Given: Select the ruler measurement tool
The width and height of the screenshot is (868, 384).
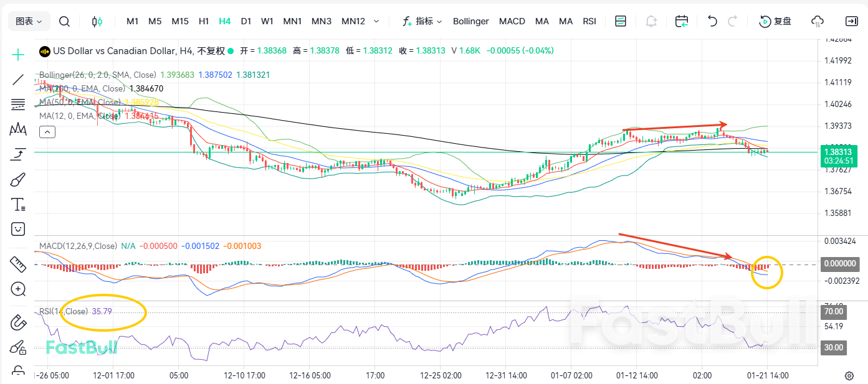Looking at the screenshot, I should tap(17, 264).
